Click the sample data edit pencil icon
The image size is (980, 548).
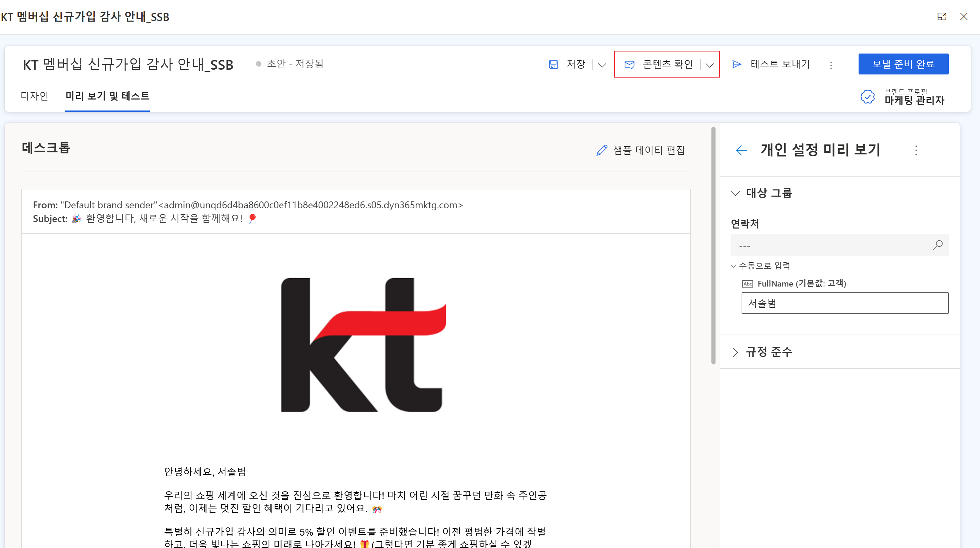(x=602, y=150)
